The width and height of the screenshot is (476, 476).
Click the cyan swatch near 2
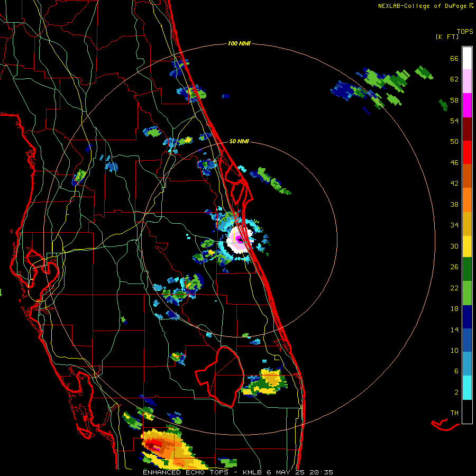tap(467, 388)
